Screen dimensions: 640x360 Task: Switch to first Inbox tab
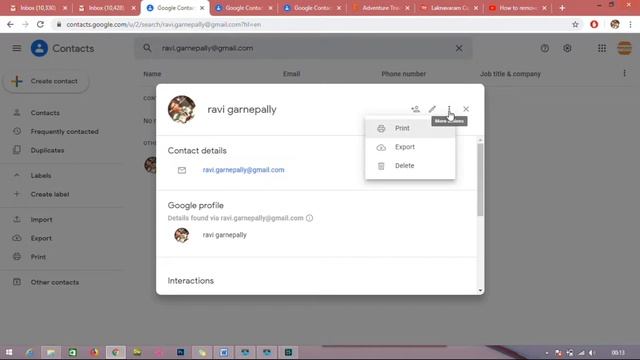coord(38,8)
